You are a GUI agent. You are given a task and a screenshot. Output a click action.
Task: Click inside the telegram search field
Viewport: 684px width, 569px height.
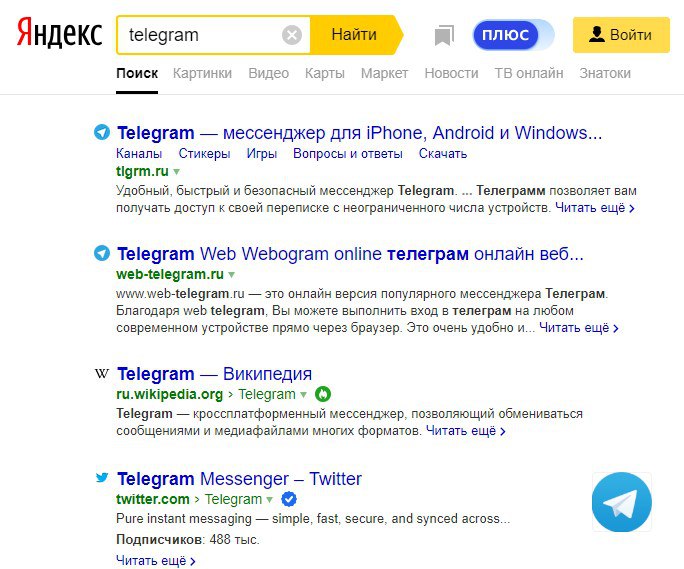point(200,35)
